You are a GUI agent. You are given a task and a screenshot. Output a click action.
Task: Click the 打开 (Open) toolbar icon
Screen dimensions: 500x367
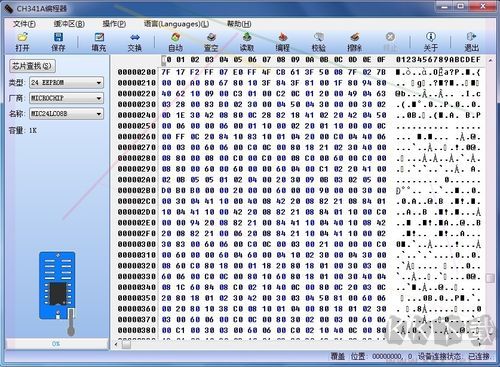pyautogui.click(x=22, y=42)
